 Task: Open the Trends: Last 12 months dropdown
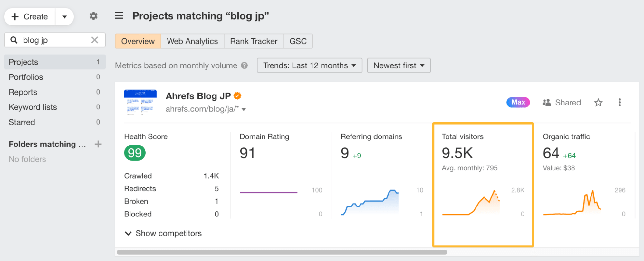pyautogui.click(x=309, y=65)
